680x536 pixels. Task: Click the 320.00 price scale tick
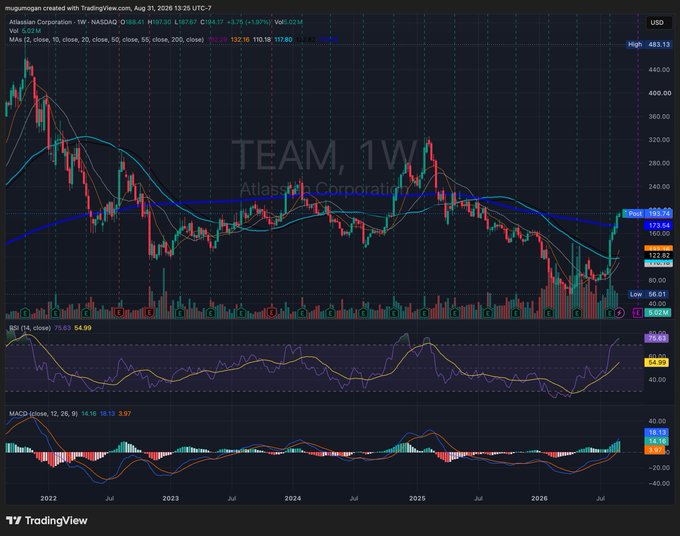(x=659, y=140)
